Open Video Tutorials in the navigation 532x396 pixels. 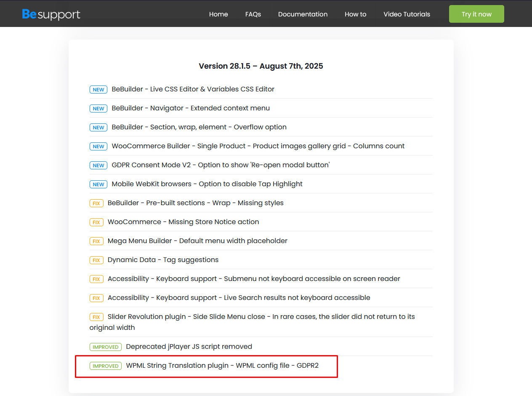(x=407, y=14)
